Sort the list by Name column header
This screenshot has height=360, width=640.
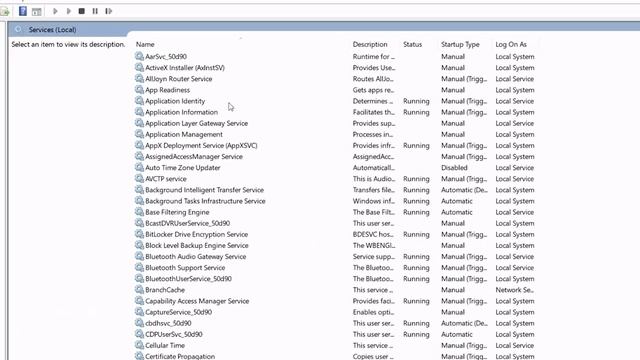[145, 44]
